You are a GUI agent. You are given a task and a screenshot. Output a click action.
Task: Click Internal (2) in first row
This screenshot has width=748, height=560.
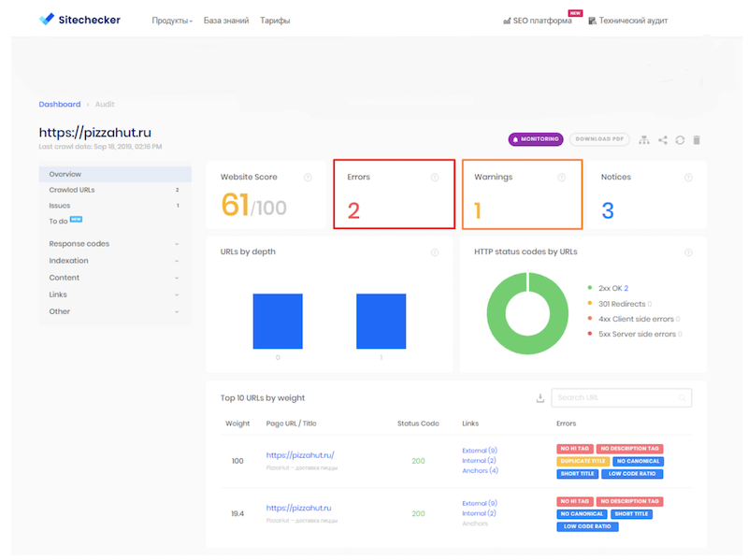pyautogui.click(x=479, y=460)
